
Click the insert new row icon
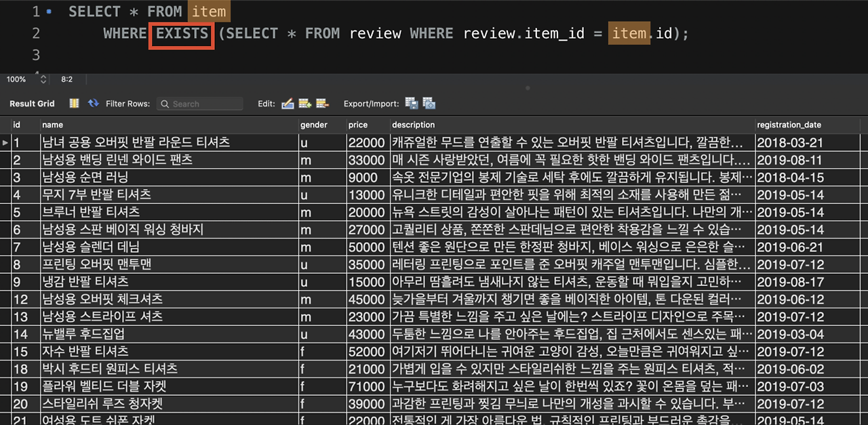click(x=305, y=104)
